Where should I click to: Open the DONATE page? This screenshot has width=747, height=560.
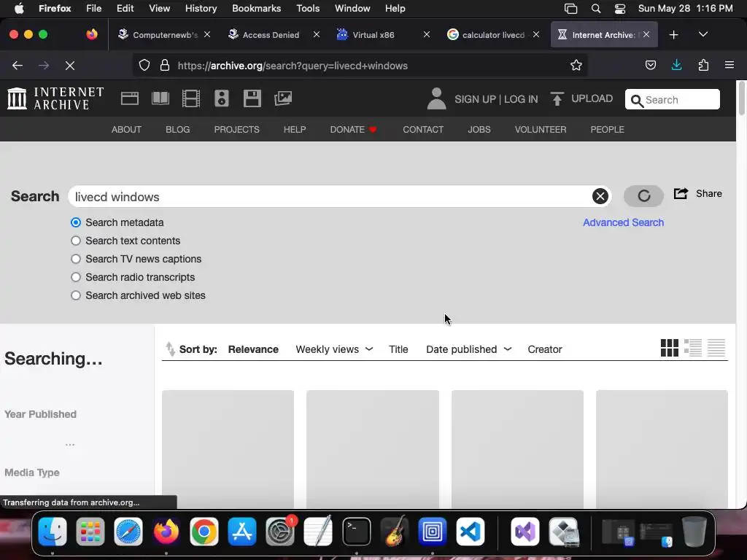pyautogui.click(x=353, y=130)
